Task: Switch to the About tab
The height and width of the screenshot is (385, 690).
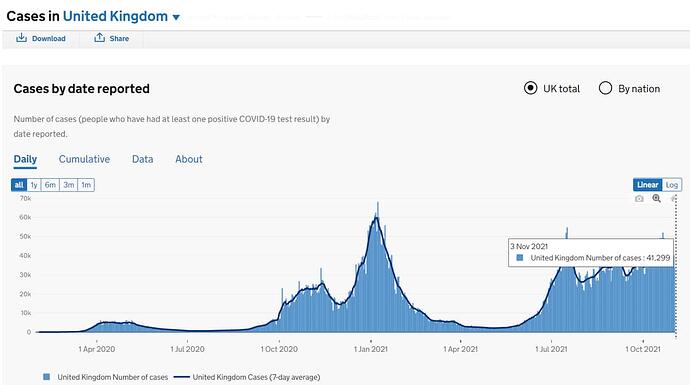Action: coord(189,159)
